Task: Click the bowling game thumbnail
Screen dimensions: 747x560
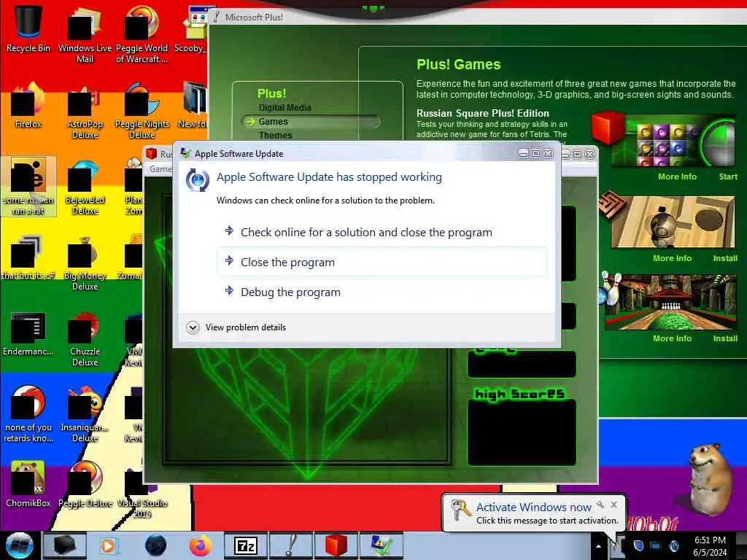Action: [x=671, y=302]
